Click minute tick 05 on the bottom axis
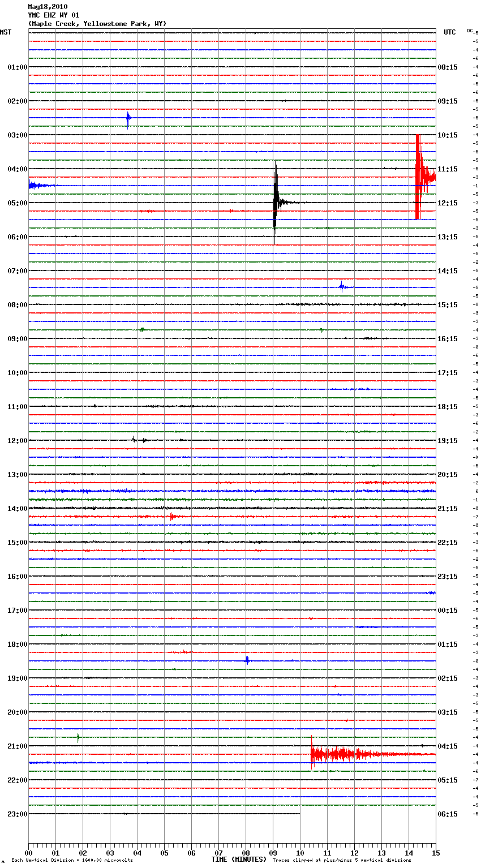Image resolution: width=481 pixels, height=868 pixels. [164, 853]
